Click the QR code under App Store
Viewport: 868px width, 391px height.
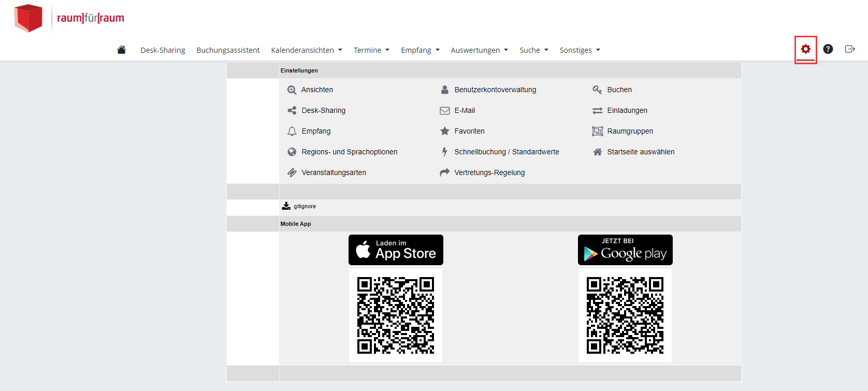tap(396, 315)
